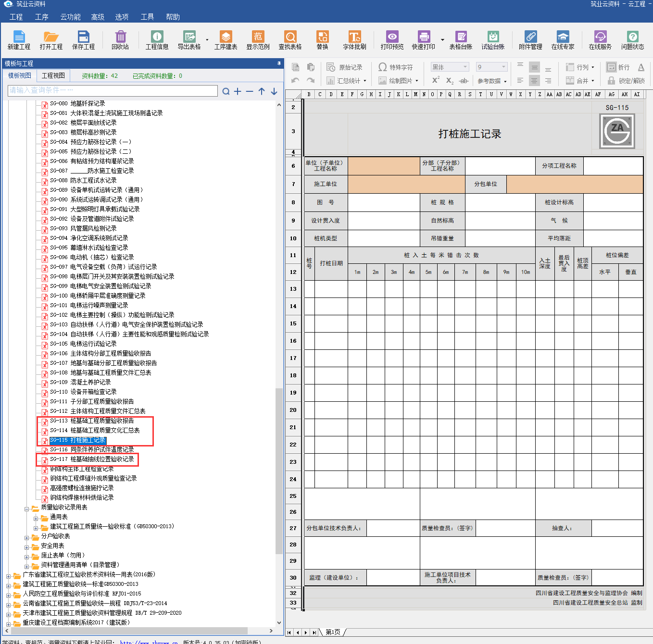The image size is (653, 644).
Task: Click the 替换 replace icon
Action: click(322, 40)
